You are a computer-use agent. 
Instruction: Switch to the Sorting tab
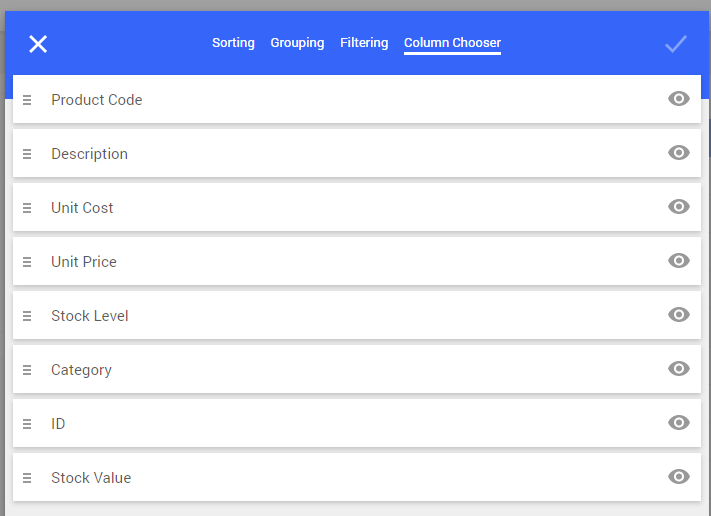(x=233, y=43)
